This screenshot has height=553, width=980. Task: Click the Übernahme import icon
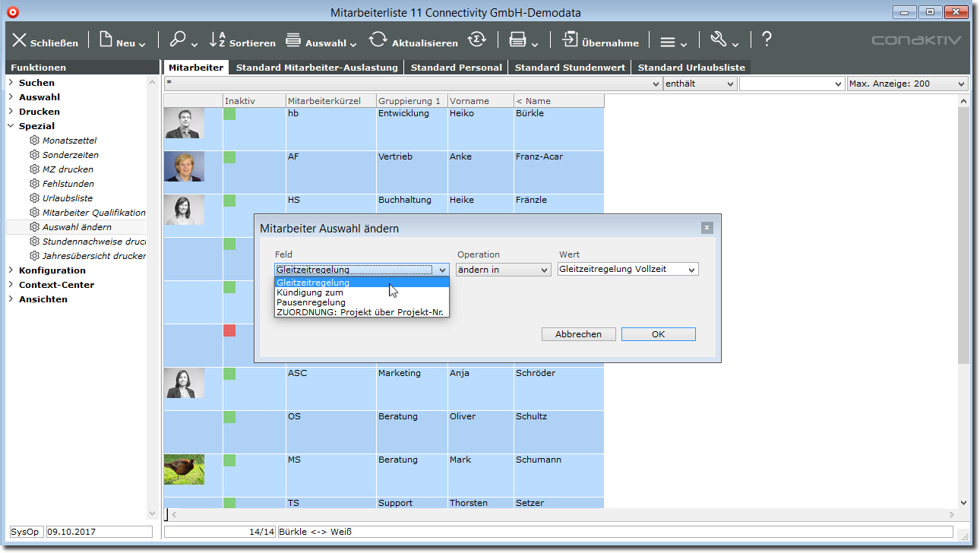point(570,40)
